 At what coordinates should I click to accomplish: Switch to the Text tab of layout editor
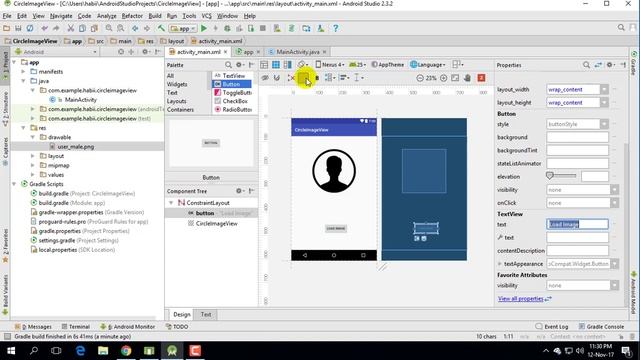[206, 314]
